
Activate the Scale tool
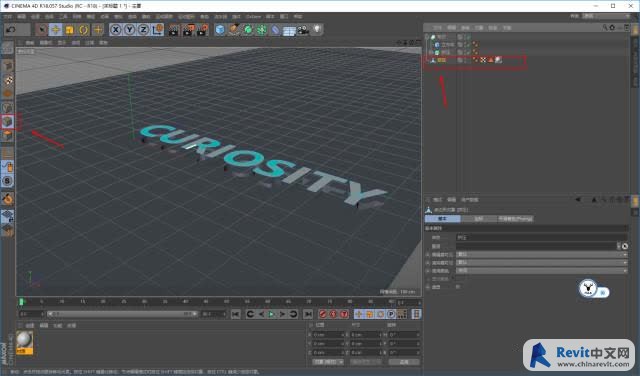click(69, 29)
